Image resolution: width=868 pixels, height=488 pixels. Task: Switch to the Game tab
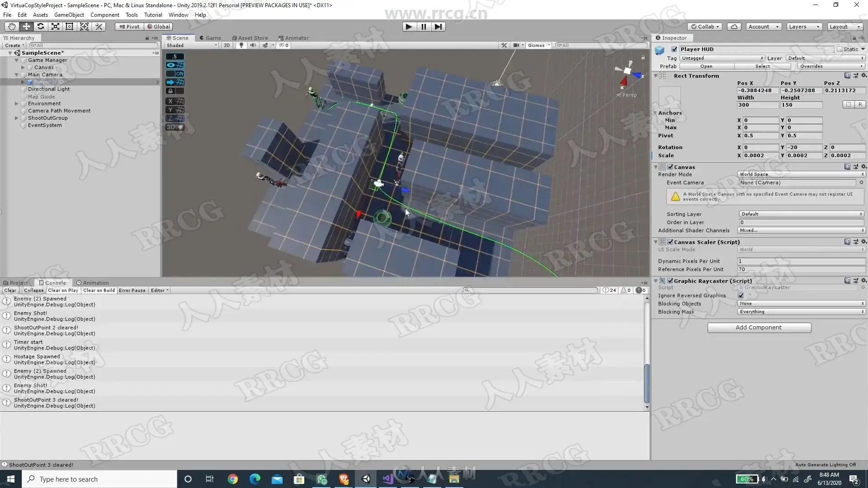[x=210, y=38]
